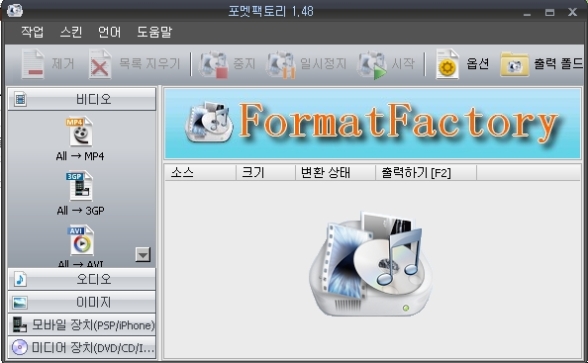Click the 소스 column header
Image resolution: width=588 pixels, height=363 pixels.
tap(200, 172)
